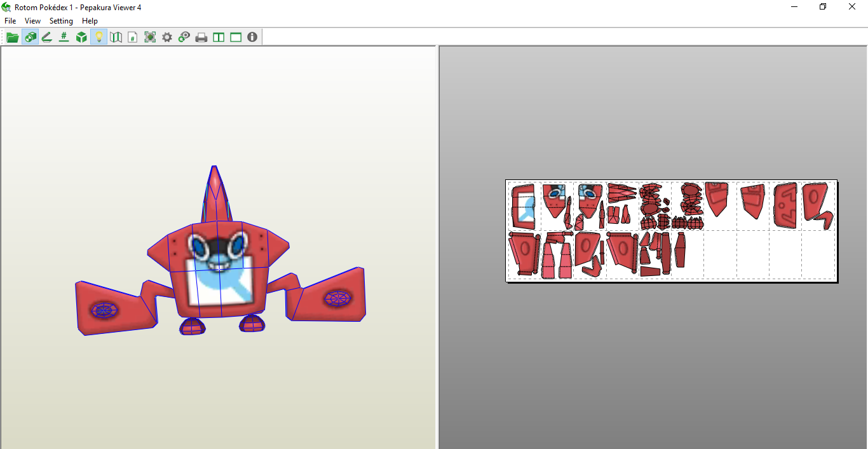Screen dimensions: 868x449
Task: Show the 3D model view cube icon
Action: [x=81, y=37]
